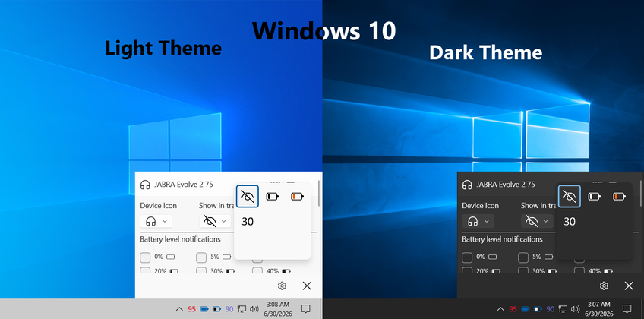
Task: Open Show in tray dropdown in light panel
Action: click(x=215, y=221)
